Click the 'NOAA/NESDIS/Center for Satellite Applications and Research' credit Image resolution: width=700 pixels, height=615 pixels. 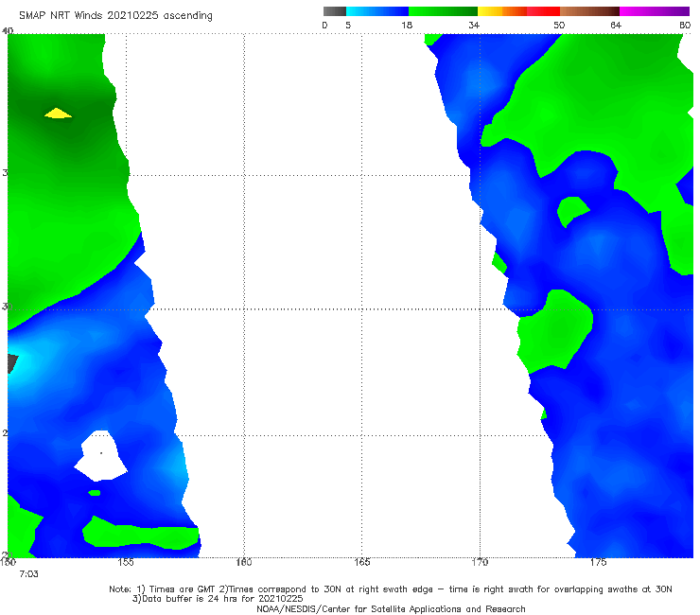pos(391,608)
